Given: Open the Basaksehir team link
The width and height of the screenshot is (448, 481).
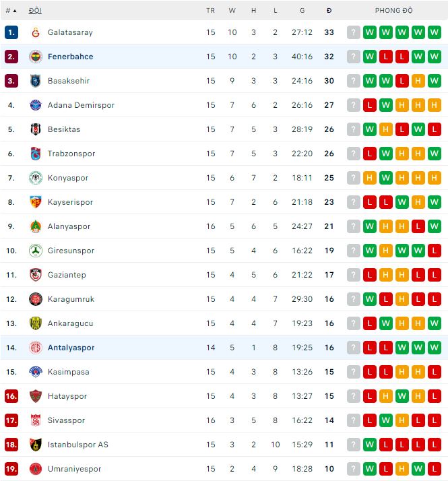Looking at the screenshot, I should pyautogui.click(x=68, y=81).
